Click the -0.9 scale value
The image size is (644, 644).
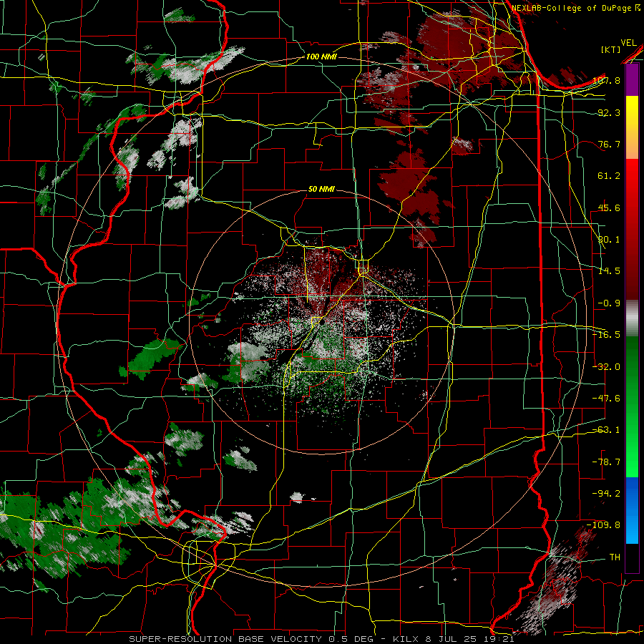(x=609, y=303)
